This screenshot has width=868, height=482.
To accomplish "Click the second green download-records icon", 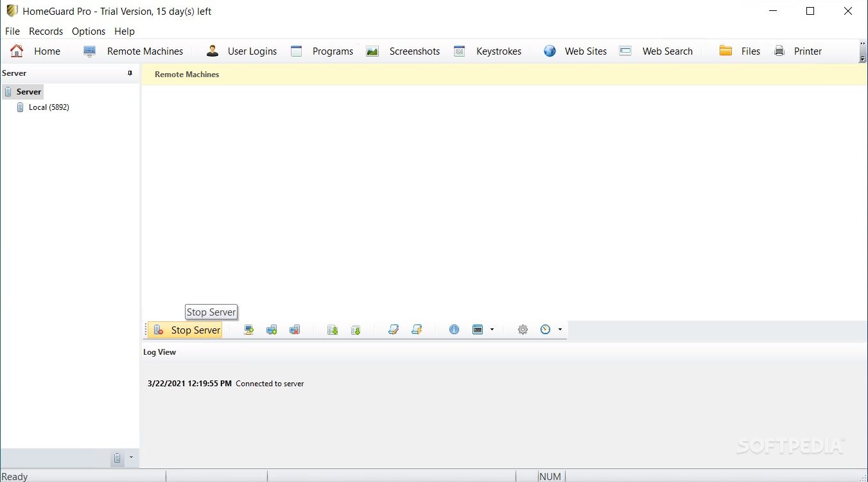I will click(356, 330).
